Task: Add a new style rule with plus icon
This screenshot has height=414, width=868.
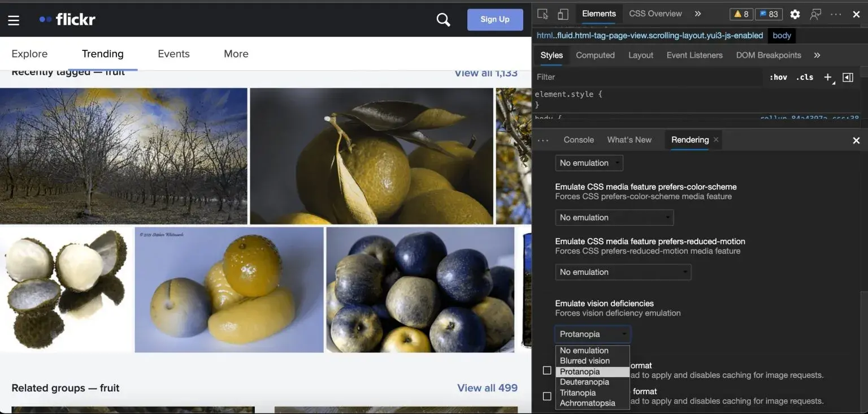Action: coord(828,77)
